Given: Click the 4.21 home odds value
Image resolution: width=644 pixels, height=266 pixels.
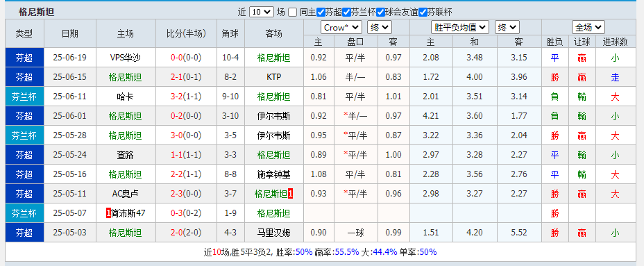Looking at the screenshot, I should pyautogui.click(x=431, y=117).
